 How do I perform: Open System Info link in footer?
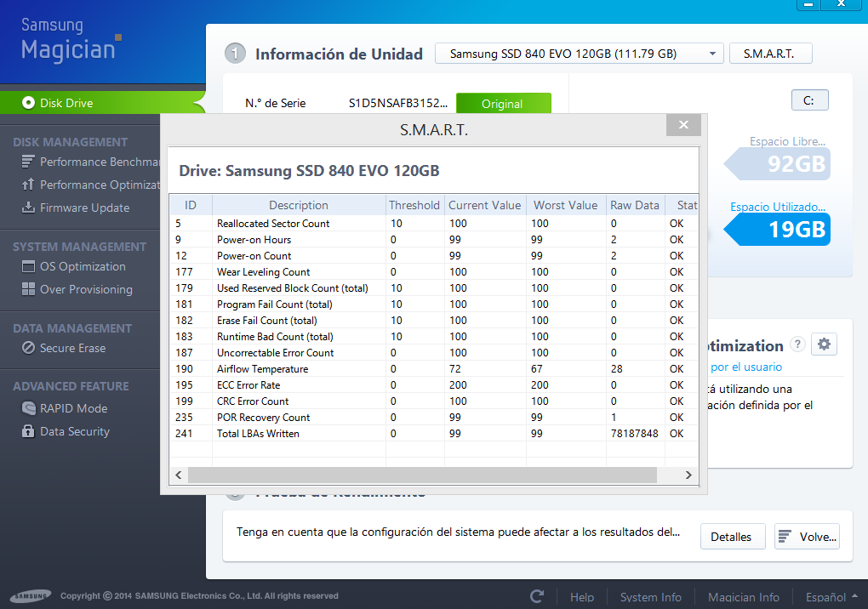pyautogui.click(x=650, y=597)
